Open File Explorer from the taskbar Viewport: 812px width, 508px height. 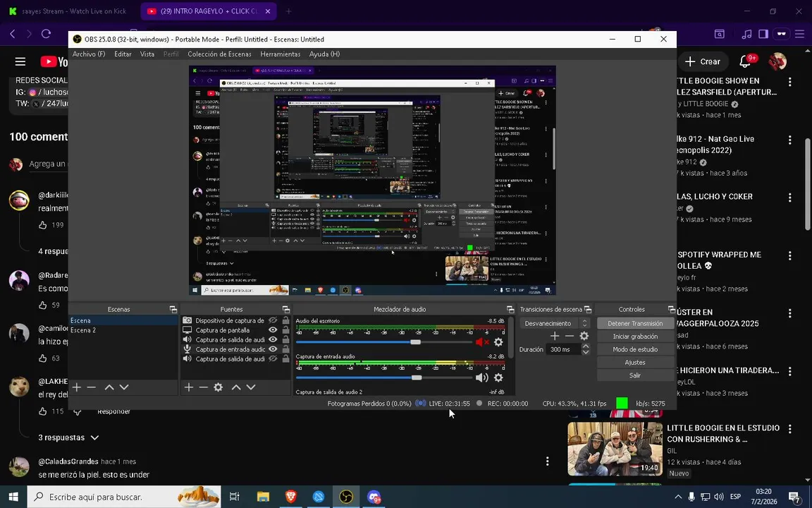click(263, 497)
